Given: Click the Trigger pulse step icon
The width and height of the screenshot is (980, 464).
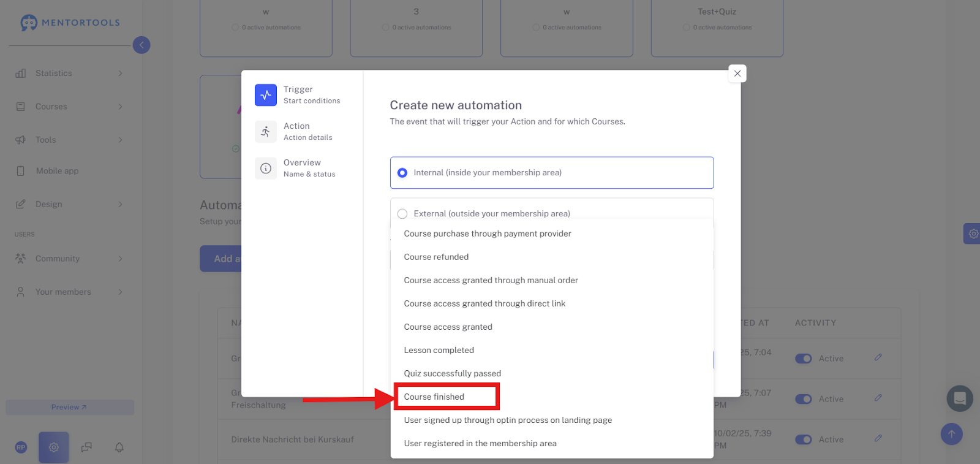Looking at the screenshot, I should coord(266,95).
